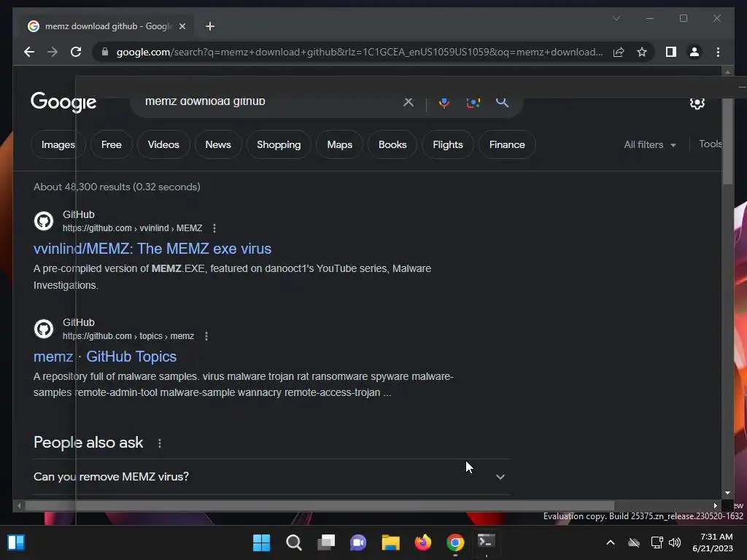This screenshot has height=560, width=747.
Task: Submit search with magnifier icon
Action: point(502,102)
